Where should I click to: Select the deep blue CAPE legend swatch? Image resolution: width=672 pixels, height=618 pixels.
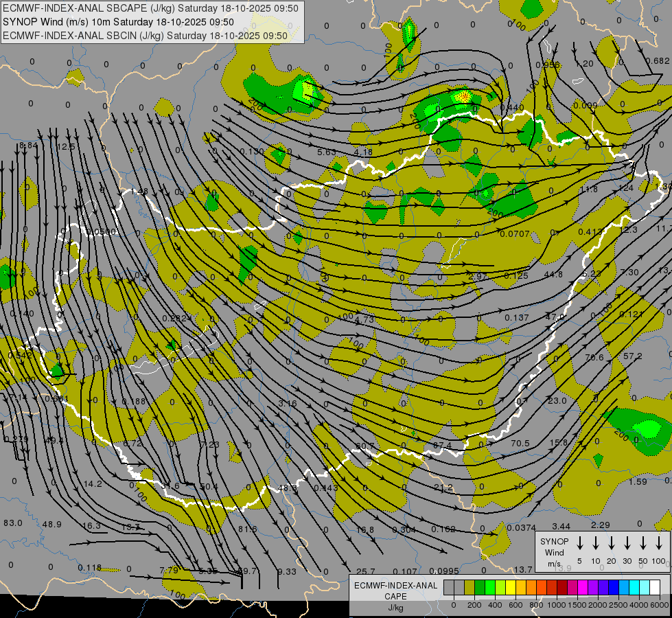click(x=613, y=588)
